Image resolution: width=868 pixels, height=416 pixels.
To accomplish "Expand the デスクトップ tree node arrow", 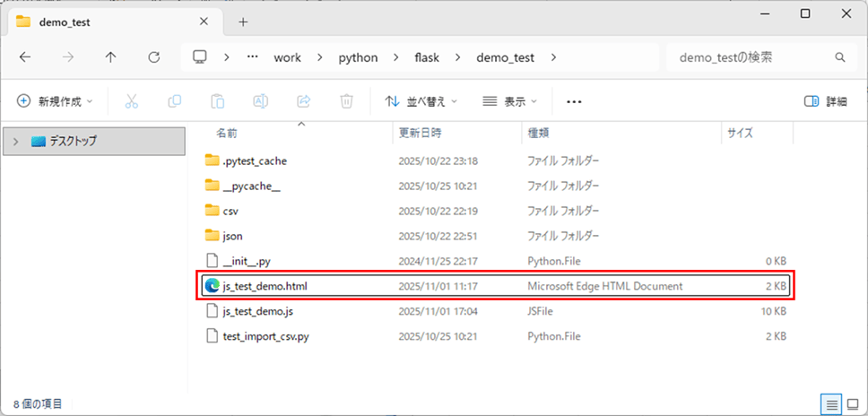I will coord(16,142).
